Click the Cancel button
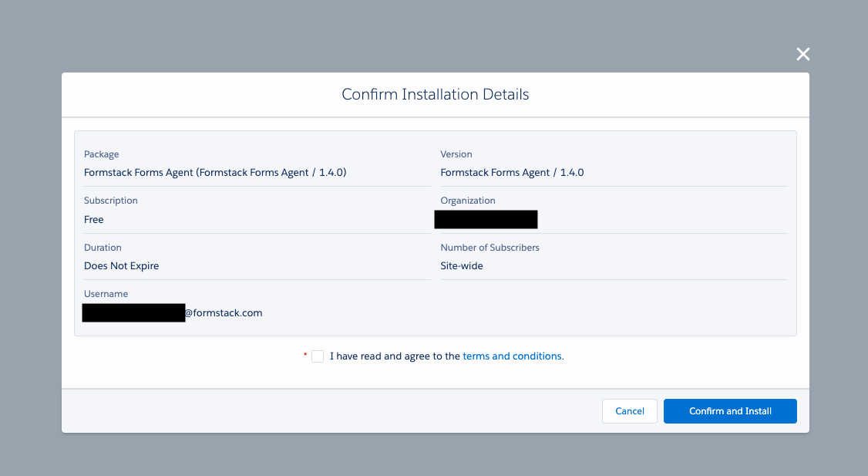 tap(629, 411)
